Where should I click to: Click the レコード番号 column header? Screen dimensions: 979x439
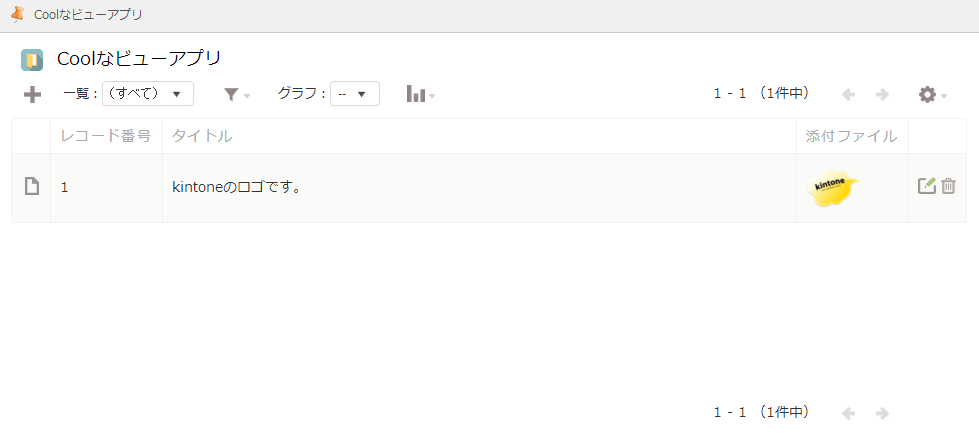coord(106,136)
